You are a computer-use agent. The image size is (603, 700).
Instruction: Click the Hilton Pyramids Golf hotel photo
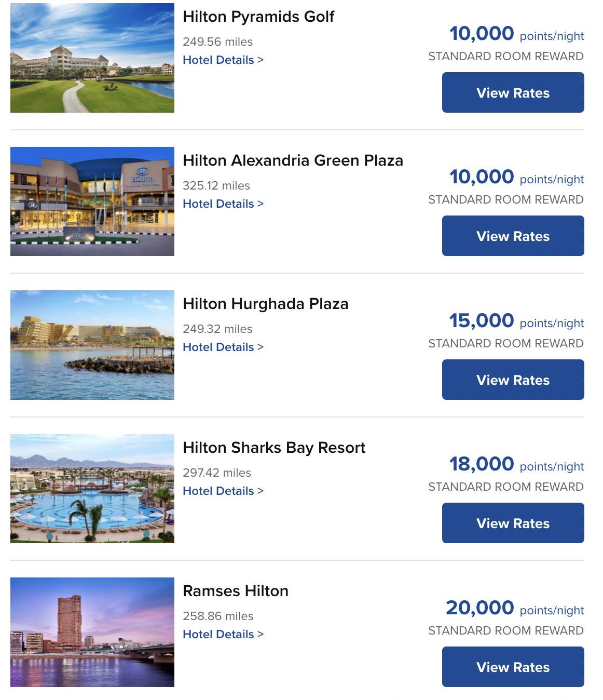coord(92,58)
